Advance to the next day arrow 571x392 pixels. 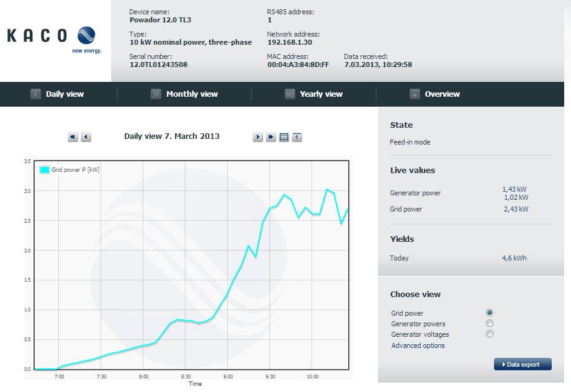point(258,137)
